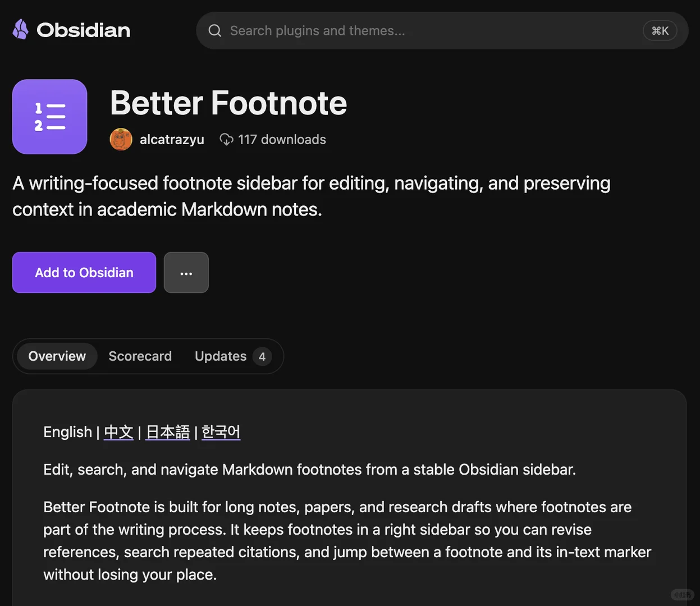Switch to the Overview tab
The height and width of the screenshot is (606, 700).
tap(57, 356)
